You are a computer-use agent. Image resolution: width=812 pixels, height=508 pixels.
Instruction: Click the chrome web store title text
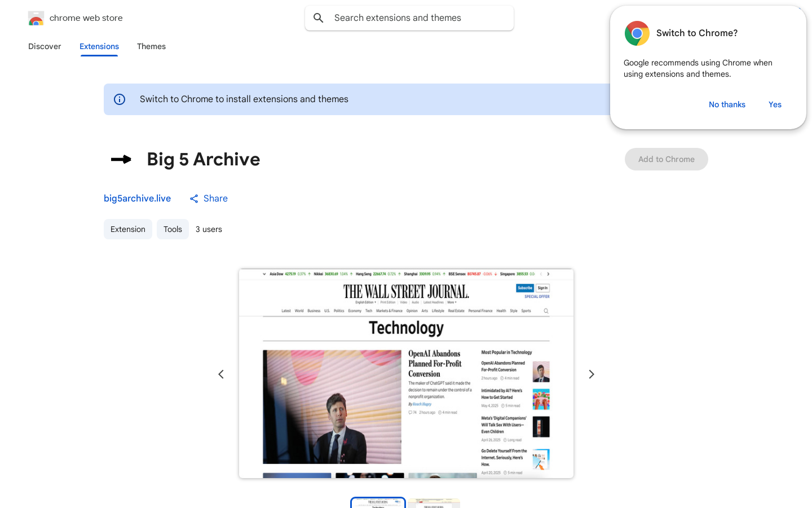[x=86, y=18]
